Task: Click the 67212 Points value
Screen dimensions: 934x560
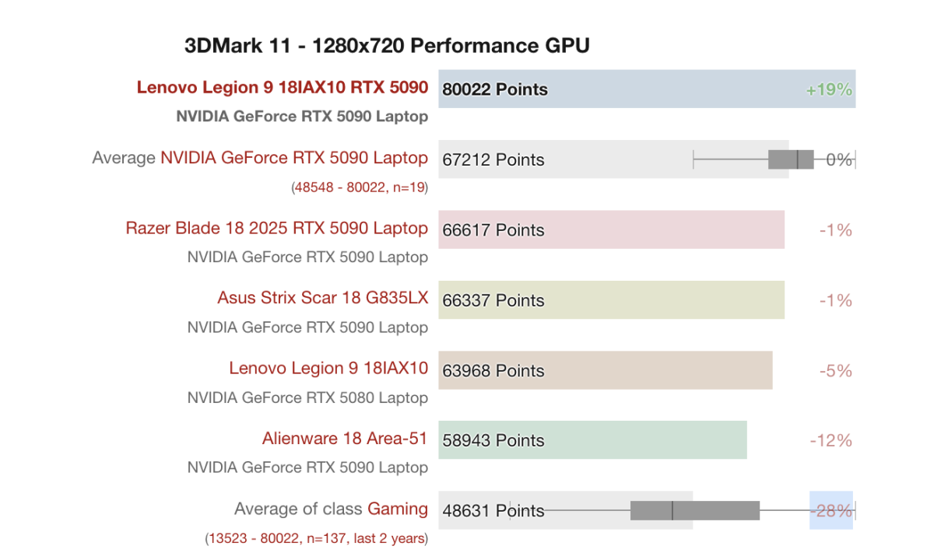Action: [493, 159]
